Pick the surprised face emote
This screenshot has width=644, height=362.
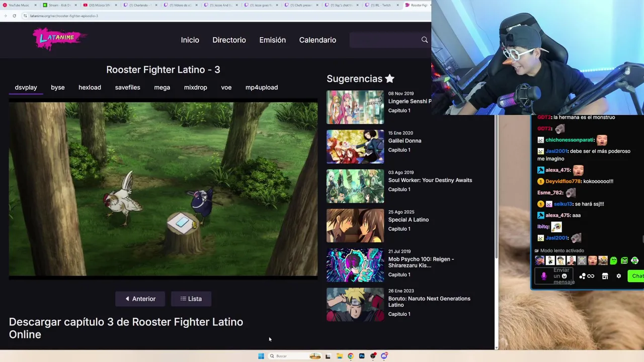[592, 260]
